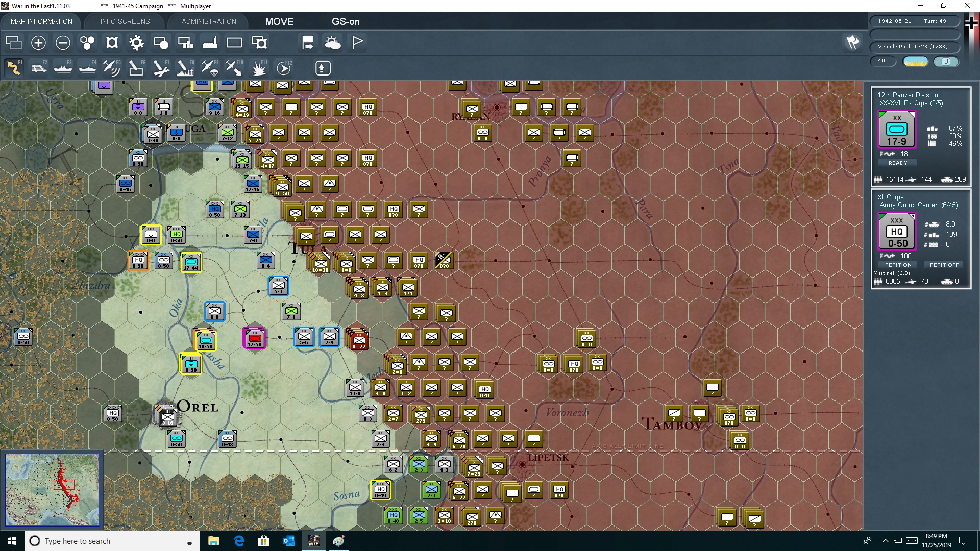Click the zoom in plus icon

click(x=38, y=43)
